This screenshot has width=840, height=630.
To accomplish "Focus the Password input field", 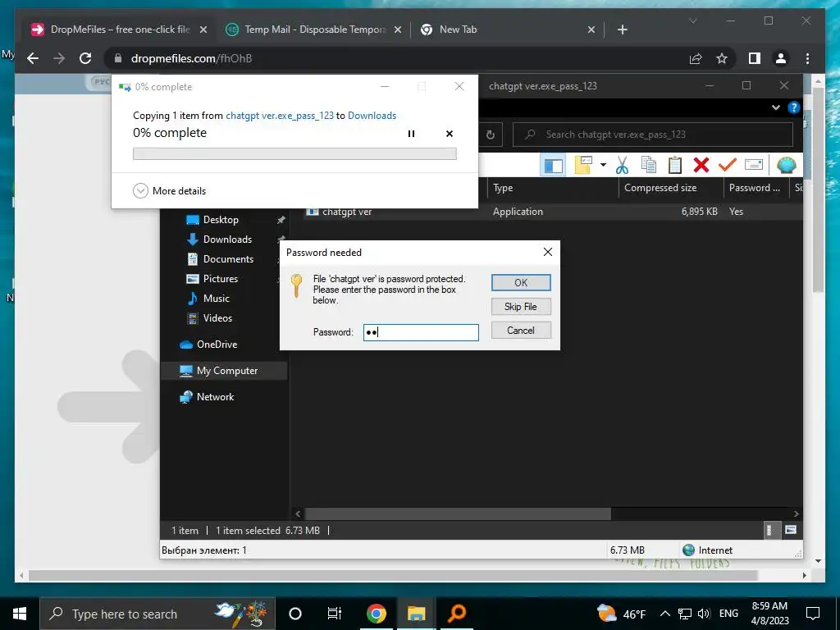I will [x=421, y=332].
